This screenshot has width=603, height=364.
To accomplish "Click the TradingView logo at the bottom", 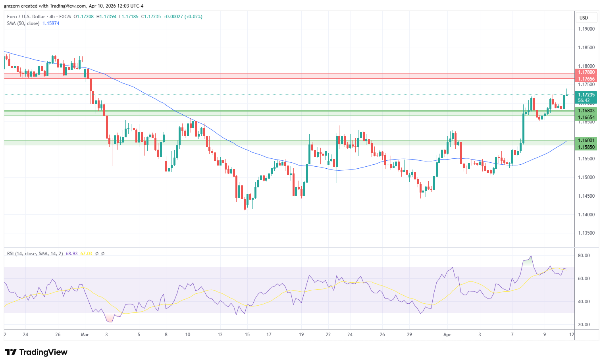I will coord(36,352).
